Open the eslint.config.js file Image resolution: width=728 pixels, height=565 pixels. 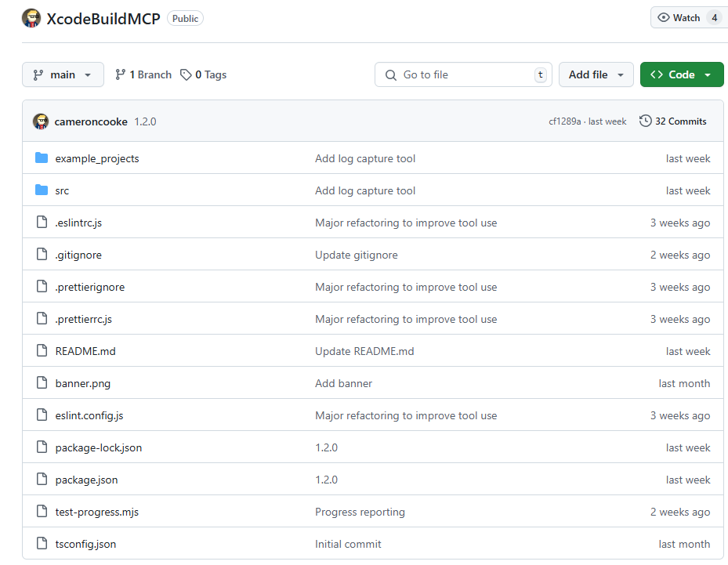[x=89, y=415]
